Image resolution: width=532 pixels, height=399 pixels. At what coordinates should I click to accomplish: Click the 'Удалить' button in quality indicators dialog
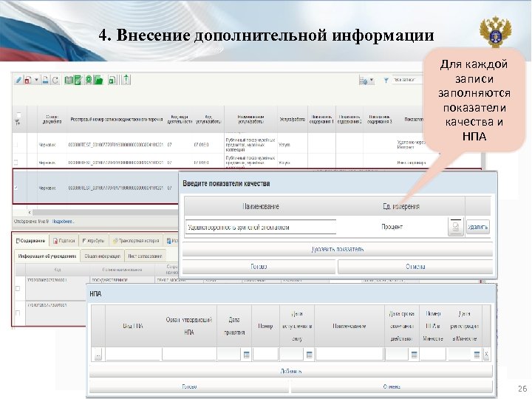(478, 227)
